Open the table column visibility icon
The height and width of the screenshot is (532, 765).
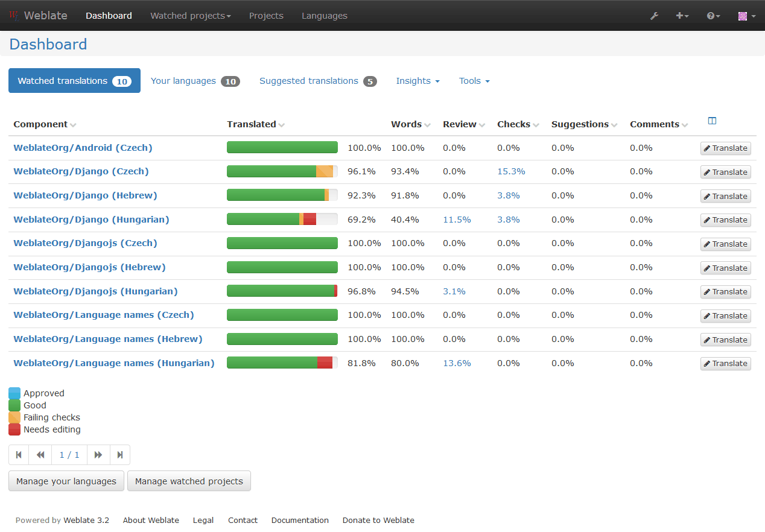pos(712,121)
